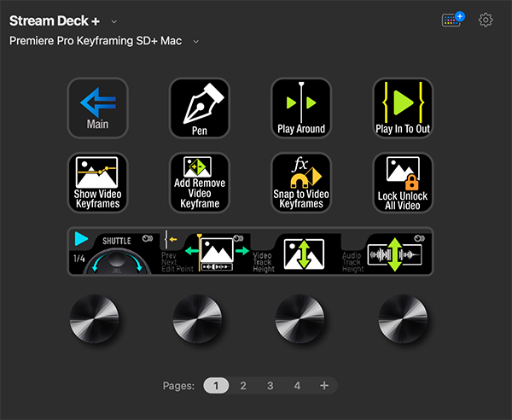Select the Pen tool key
Image resolution: width=512 pixels, height=420 pixels.
click(200, 108)
